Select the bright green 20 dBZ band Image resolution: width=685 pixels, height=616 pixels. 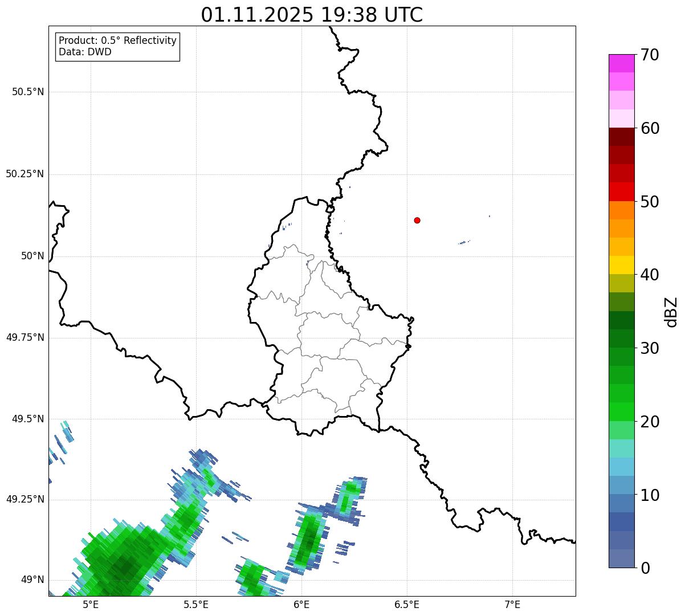[622, 411]
